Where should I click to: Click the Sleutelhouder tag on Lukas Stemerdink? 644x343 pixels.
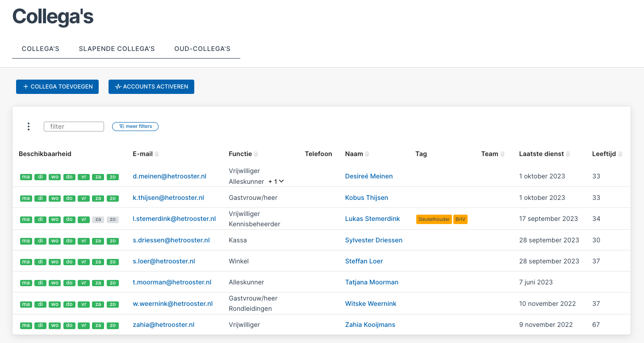click(x=434, y=220)
